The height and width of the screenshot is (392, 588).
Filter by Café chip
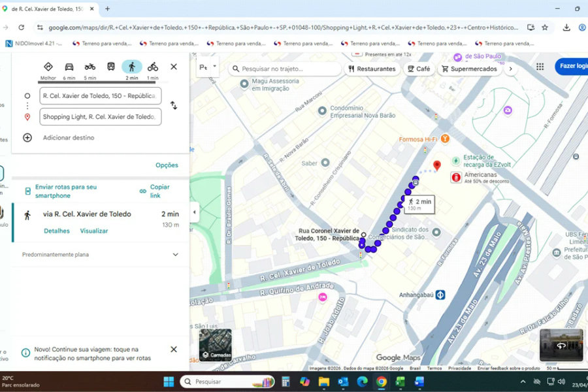(419, 69)
